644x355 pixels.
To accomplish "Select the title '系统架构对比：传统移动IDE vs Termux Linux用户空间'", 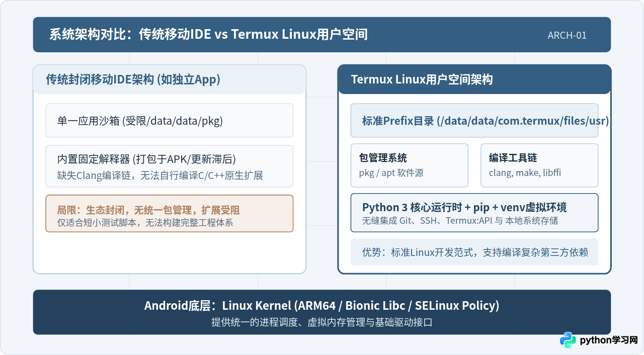I will point(208,34).
